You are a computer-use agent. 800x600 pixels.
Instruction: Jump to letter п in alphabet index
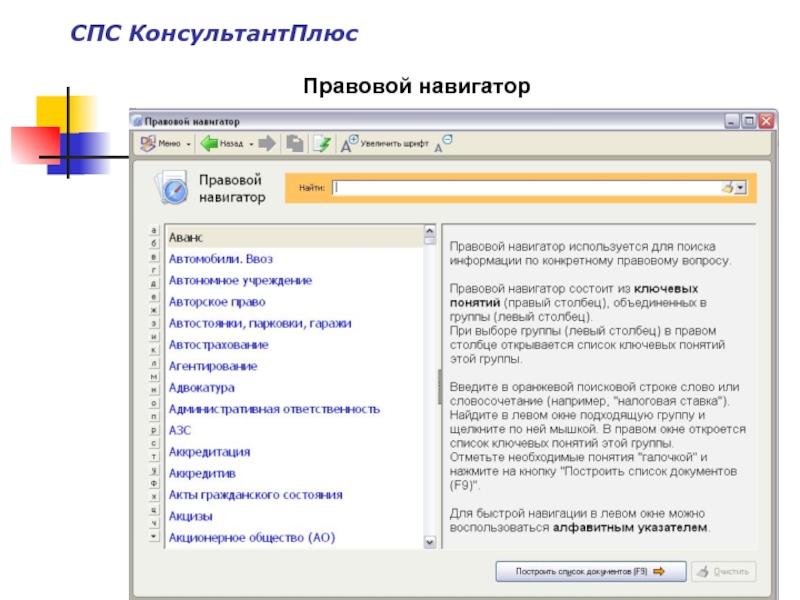coord(154,416)
